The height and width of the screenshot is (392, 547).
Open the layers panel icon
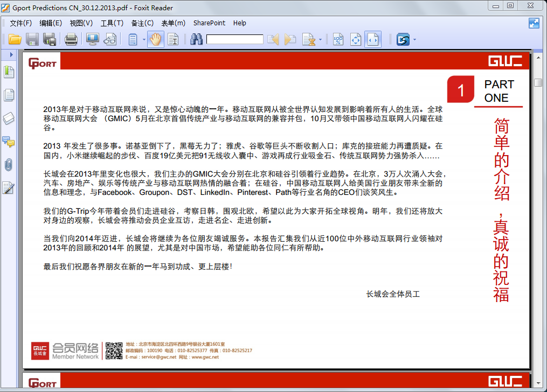[x=9, y=118]
